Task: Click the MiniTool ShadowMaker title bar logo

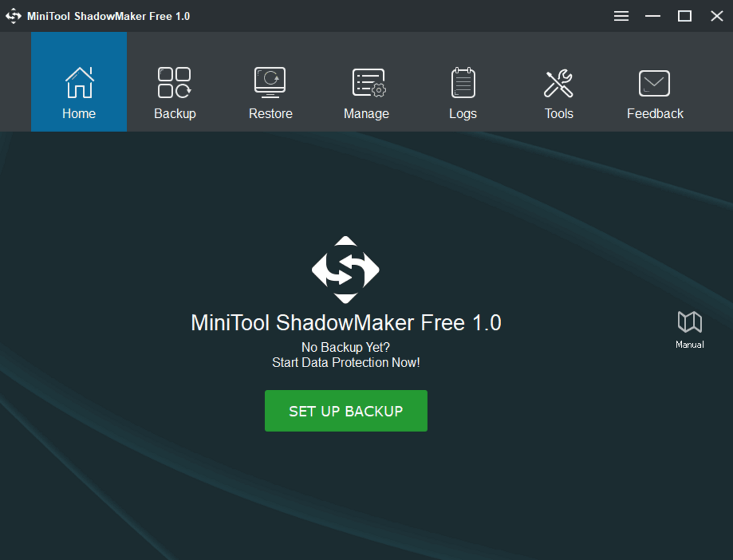Action: point(14,16)
